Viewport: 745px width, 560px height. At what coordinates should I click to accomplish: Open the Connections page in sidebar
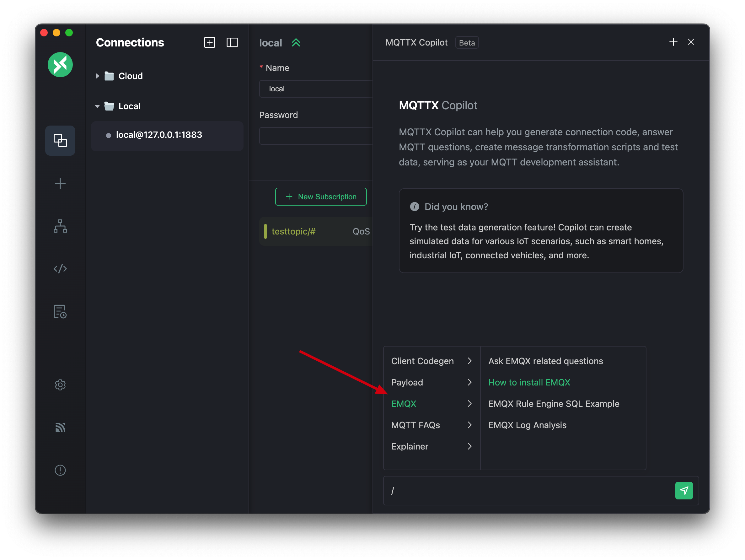pos(60,141)
